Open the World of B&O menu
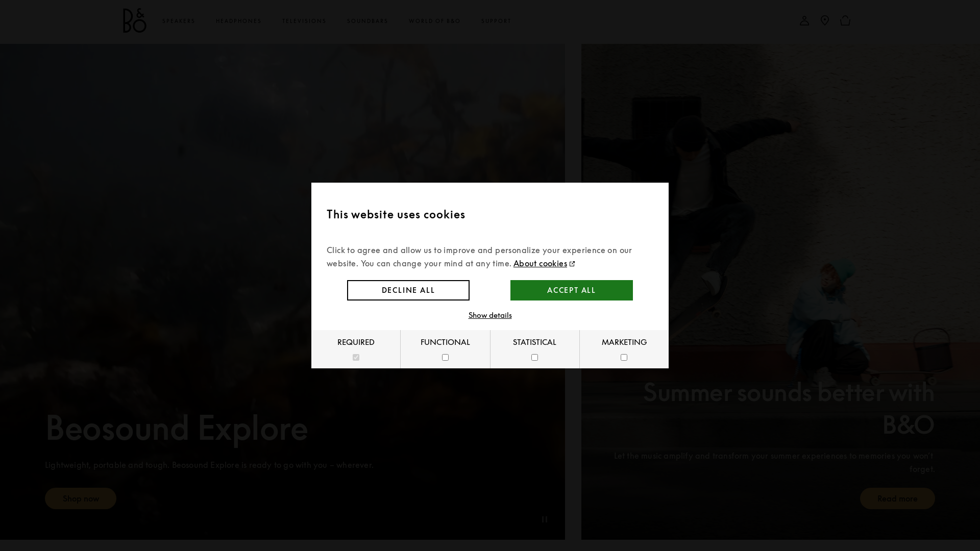 point(434,21)
